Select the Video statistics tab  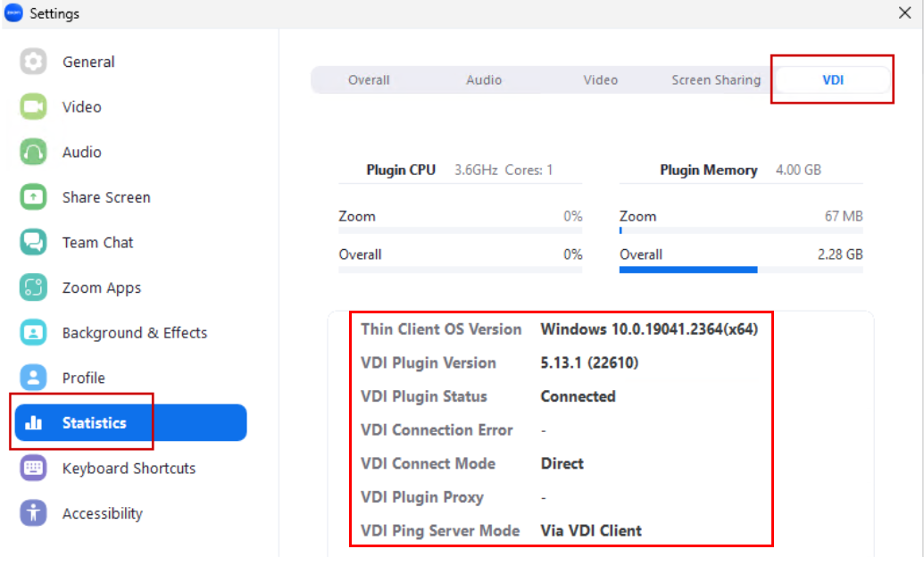pyautogui.click(x=600, y=79)
